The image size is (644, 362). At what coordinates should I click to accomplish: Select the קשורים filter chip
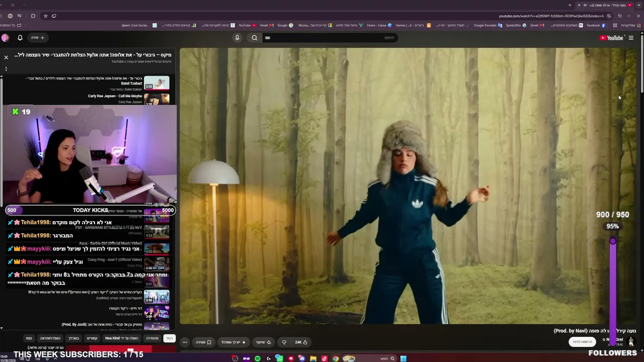click(x=92, y=338)
